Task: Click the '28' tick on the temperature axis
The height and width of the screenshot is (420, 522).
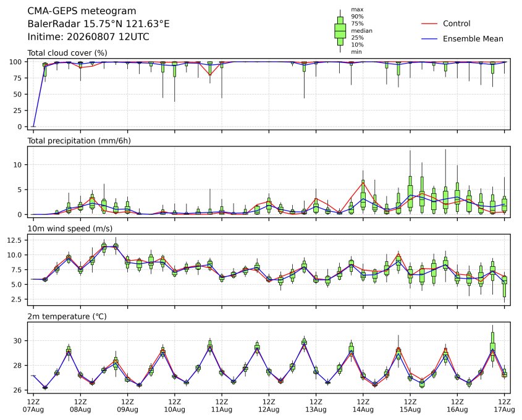Action: coord(18,366)
